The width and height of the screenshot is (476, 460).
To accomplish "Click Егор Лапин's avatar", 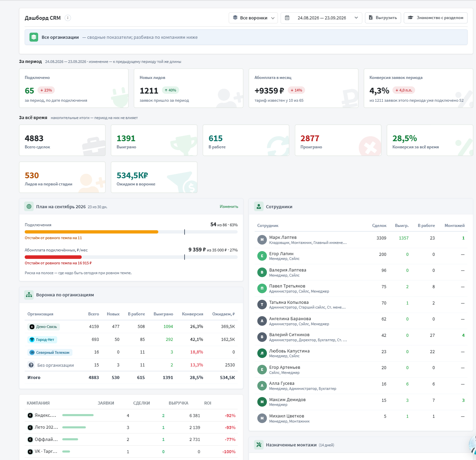I will click(x=262, y=256).
